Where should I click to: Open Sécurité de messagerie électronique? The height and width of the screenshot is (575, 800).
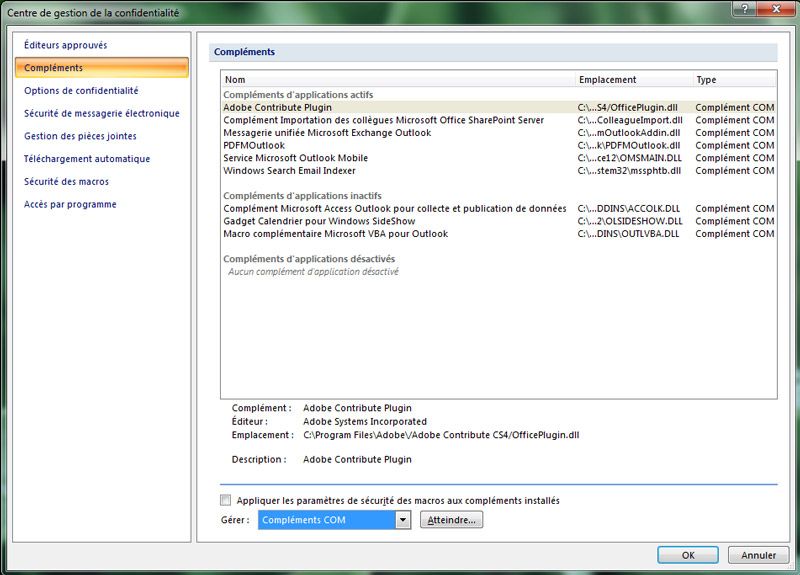click(x=102, y=113)
